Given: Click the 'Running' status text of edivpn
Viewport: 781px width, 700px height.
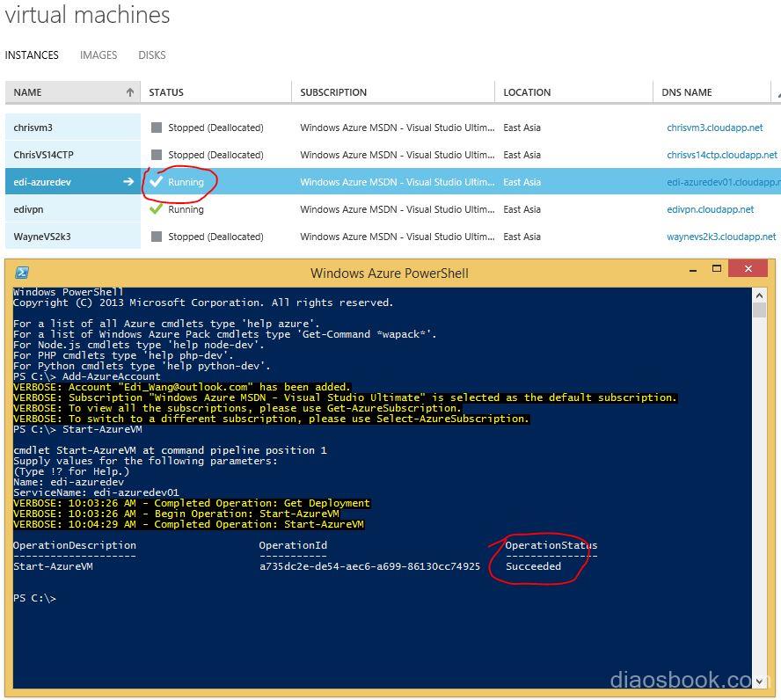Looking at the screenshot, I should [186, 209].
